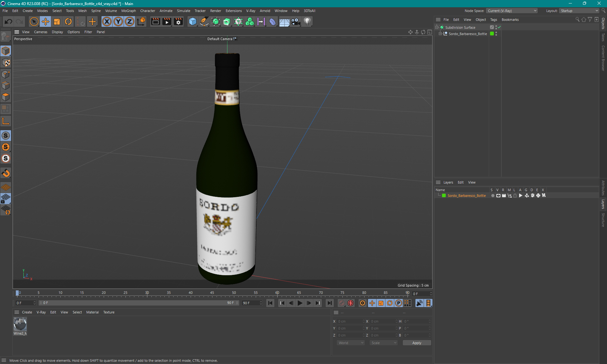Screen dimensions: 607x364
Task: Open the MoGraph cloner icon
Action: [x=250, y=21]
